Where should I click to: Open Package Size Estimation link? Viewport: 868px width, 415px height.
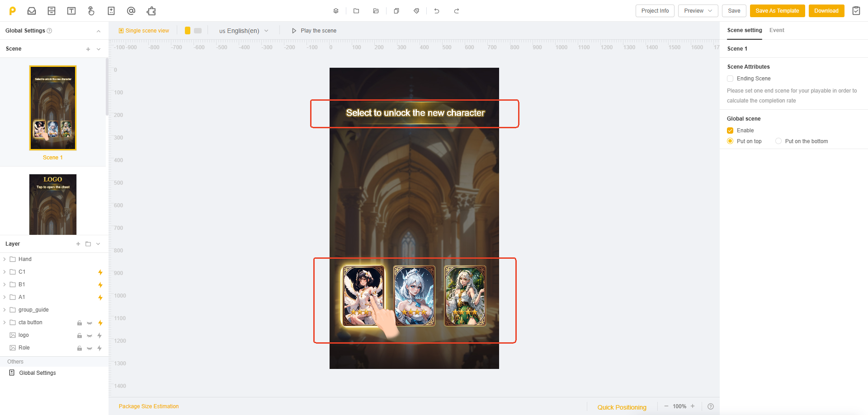point(149,406)
